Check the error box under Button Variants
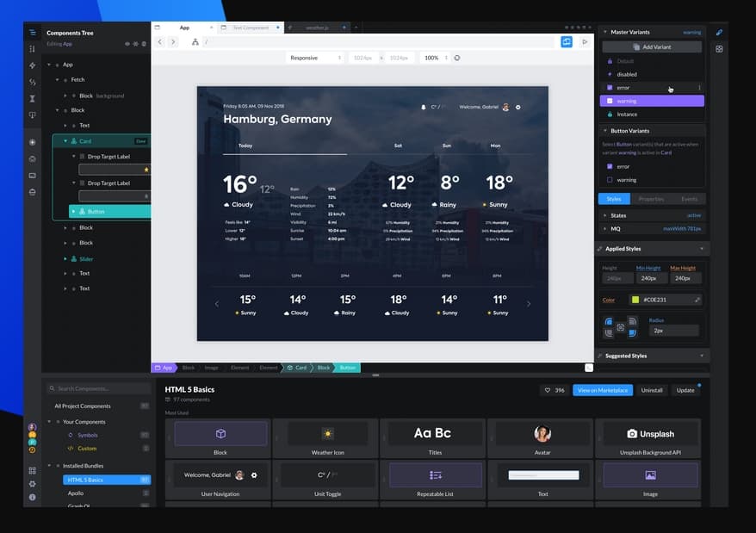 coord(610,166)
